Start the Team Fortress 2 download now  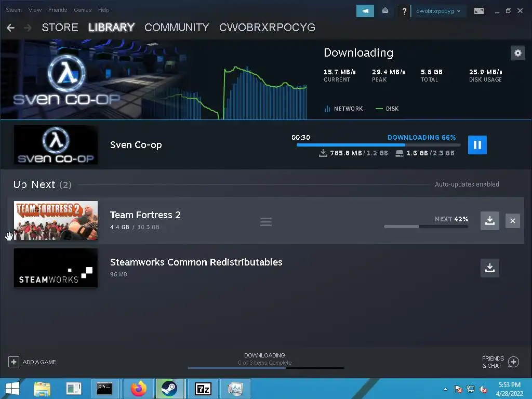tap(489, 220)
